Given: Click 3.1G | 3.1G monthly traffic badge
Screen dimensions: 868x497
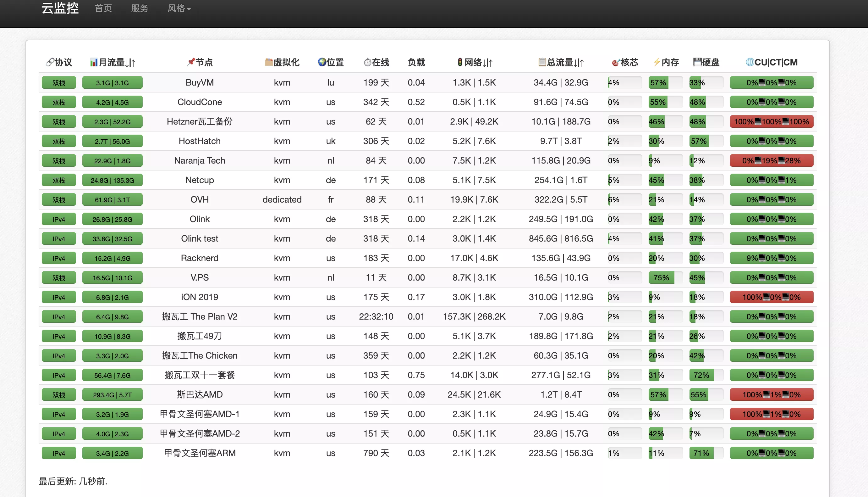Looking at the screenshot, I should pos(112,83).
